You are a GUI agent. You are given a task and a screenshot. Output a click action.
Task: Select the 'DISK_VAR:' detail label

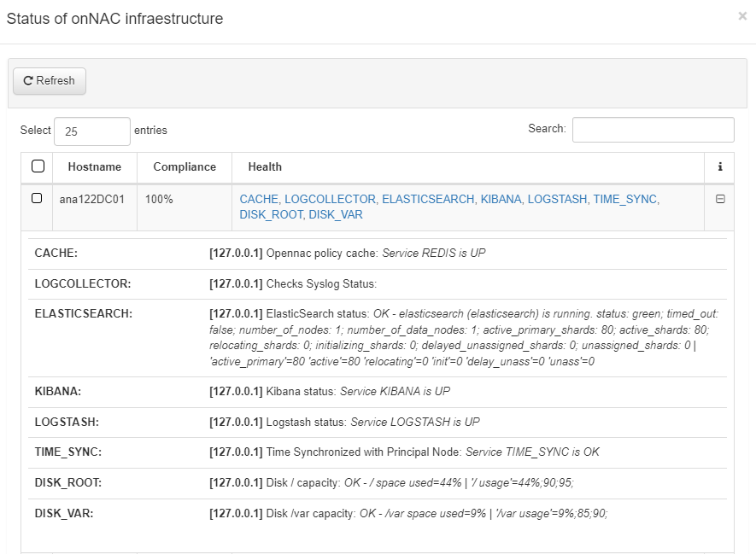(64, 514)
